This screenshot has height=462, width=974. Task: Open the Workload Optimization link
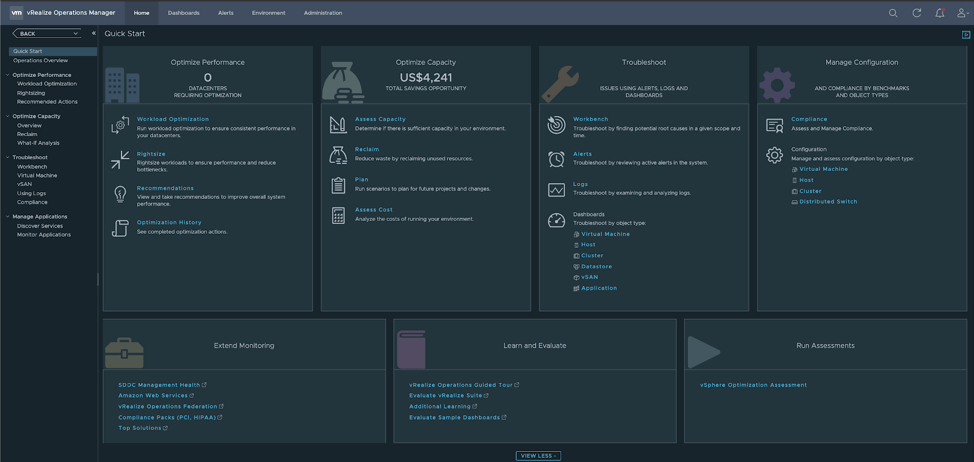(x=173, y=119)
